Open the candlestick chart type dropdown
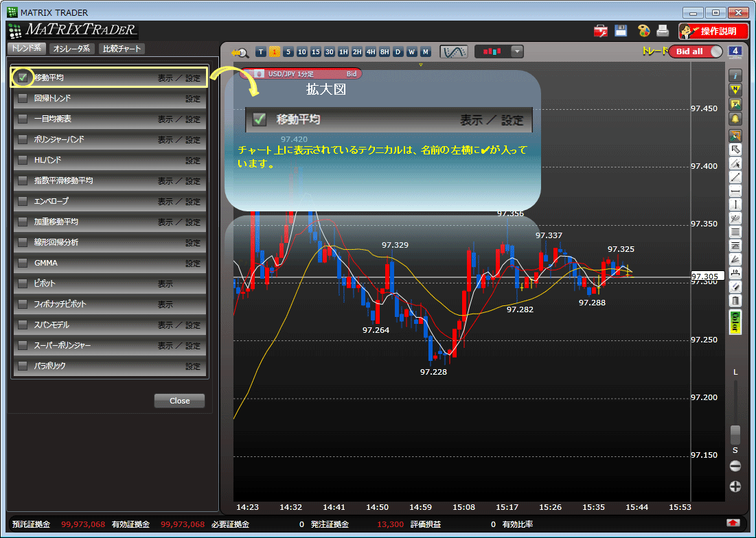The height and width of the screenshot is (538, 756). point(517,51)
